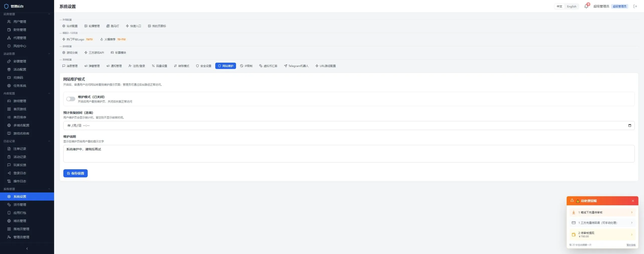This screenshot has width=644, height=254.
Task: Select the 火爆推荐 tab
Action: tap(113, 39)
